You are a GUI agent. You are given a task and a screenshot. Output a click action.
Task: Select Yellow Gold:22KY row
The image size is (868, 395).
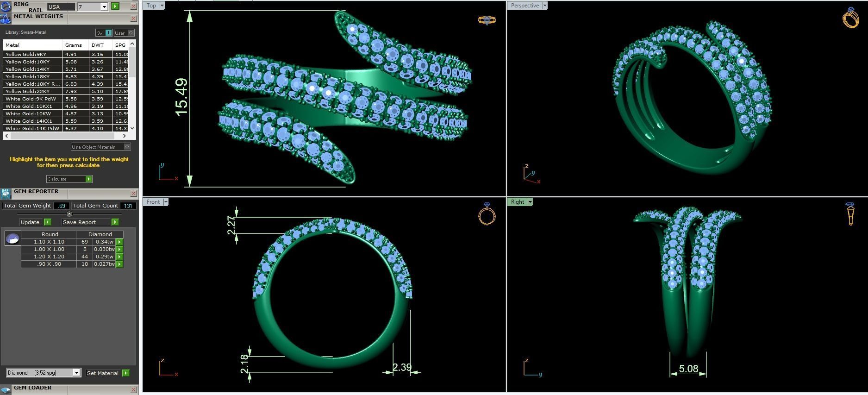click(x=66, y=91)
